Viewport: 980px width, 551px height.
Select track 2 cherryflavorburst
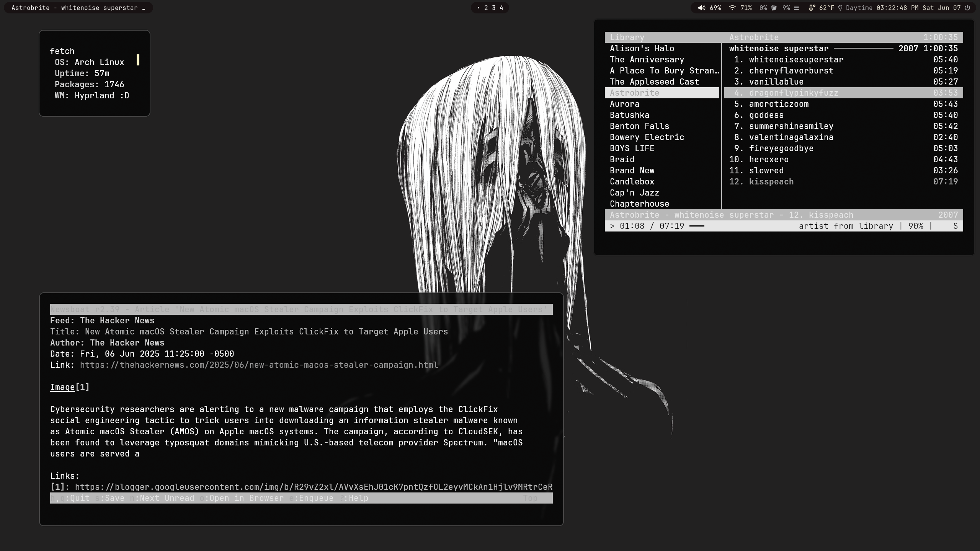point(843,71)
